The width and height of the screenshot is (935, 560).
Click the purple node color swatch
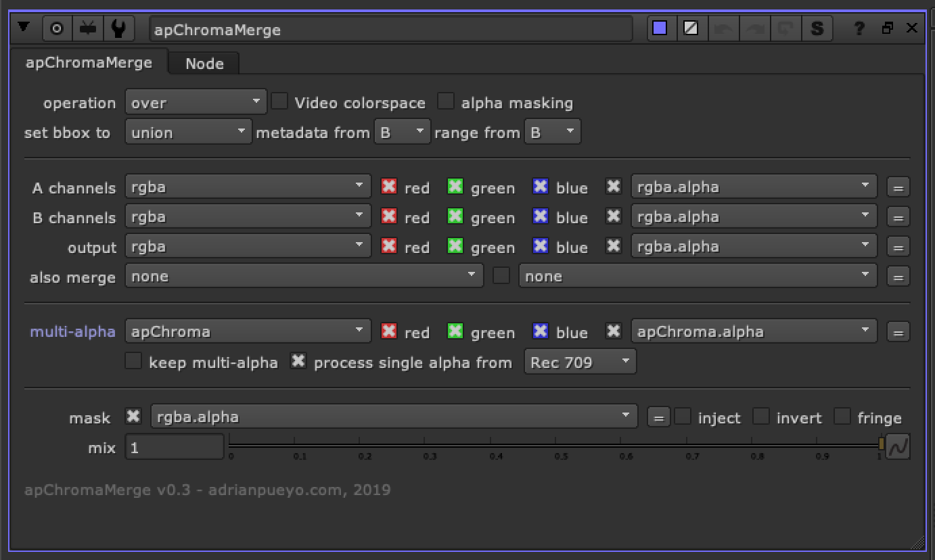tap(660, 28)
